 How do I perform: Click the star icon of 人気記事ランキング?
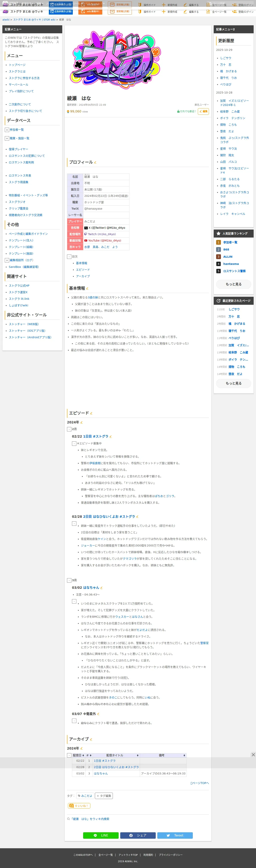(x=219, y=234)
